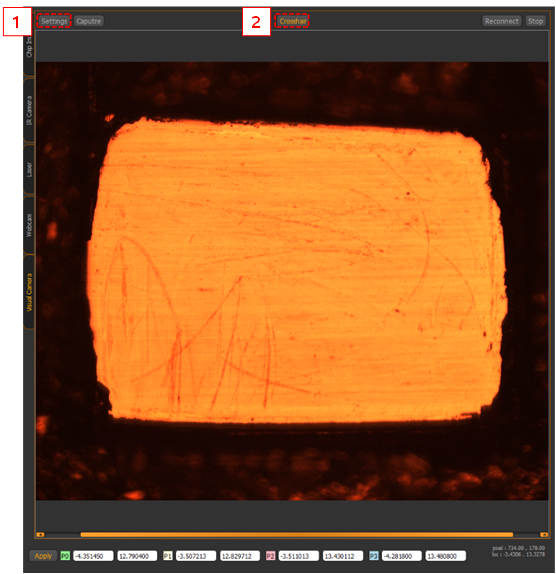The image size is (556, 574).
Task: Click Apply for the point coordinates
Action: click(43, 556)
